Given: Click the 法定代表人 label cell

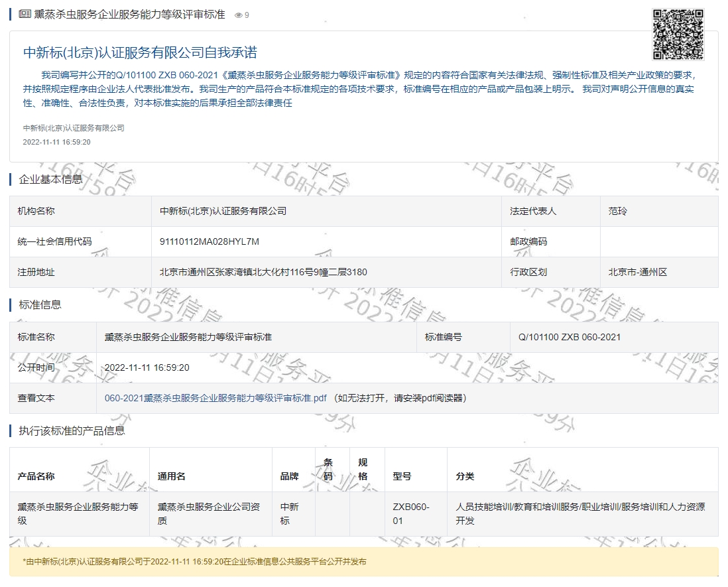Looking at the screenshot, I should 551,212.
